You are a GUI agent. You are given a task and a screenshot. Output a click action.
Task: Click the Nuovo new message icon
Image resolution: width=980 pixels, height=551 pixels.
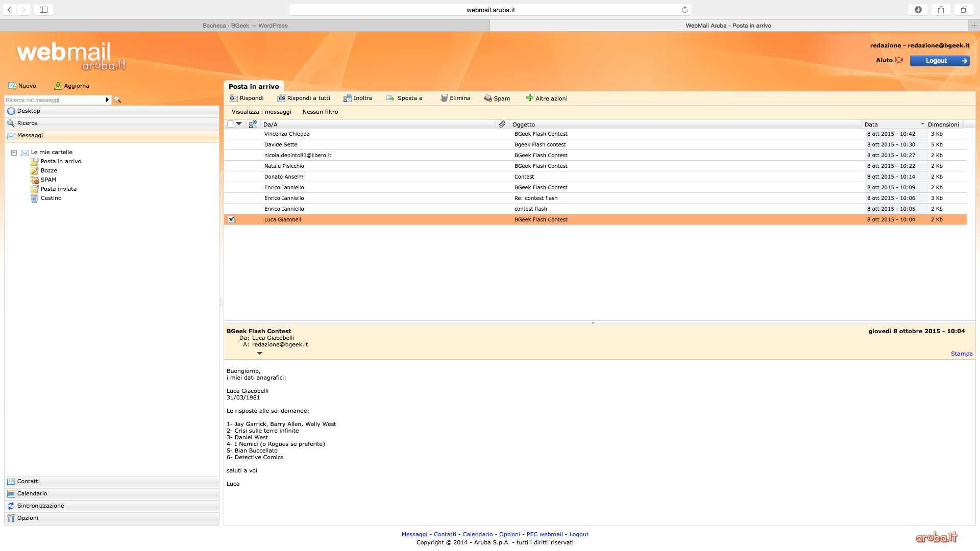click(x=12, y=86)
